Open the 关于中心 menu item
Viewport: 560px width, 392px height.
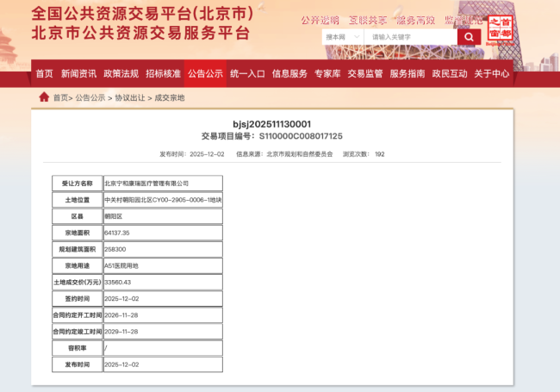point(492,73)
